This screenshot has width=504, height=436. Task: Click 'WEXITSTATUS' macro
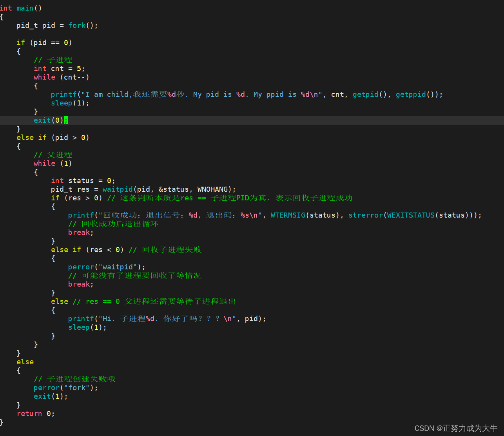(411, 215)
